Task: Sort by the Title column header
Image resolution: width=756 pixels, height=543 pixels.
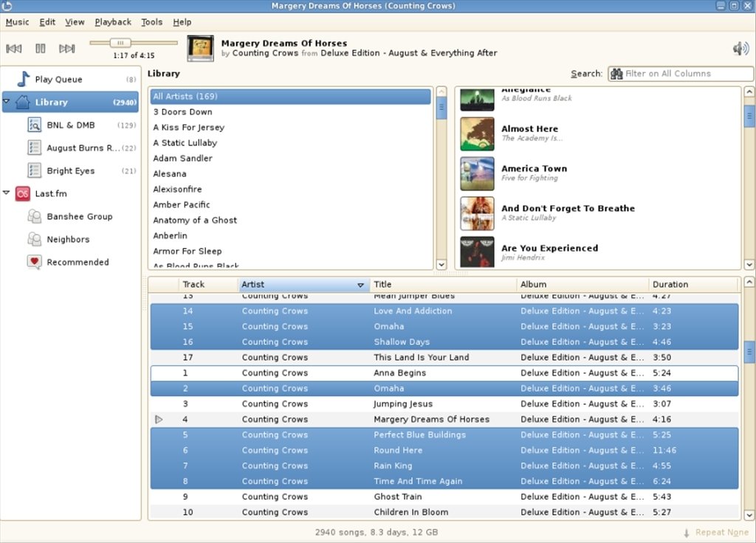Action: click(x=443, y=284)
